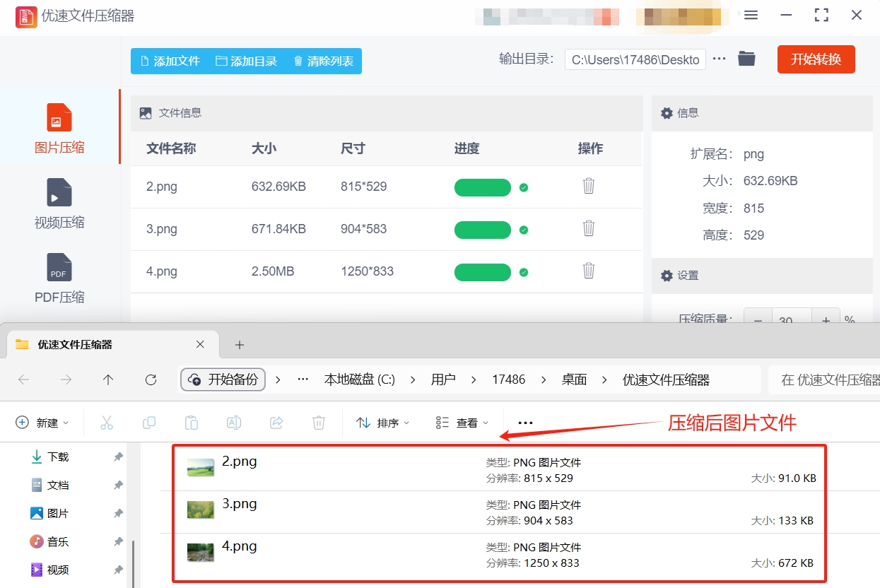Open 图片 in the Explorer sidebar
The image size is (880, 588).
[58, 514]
